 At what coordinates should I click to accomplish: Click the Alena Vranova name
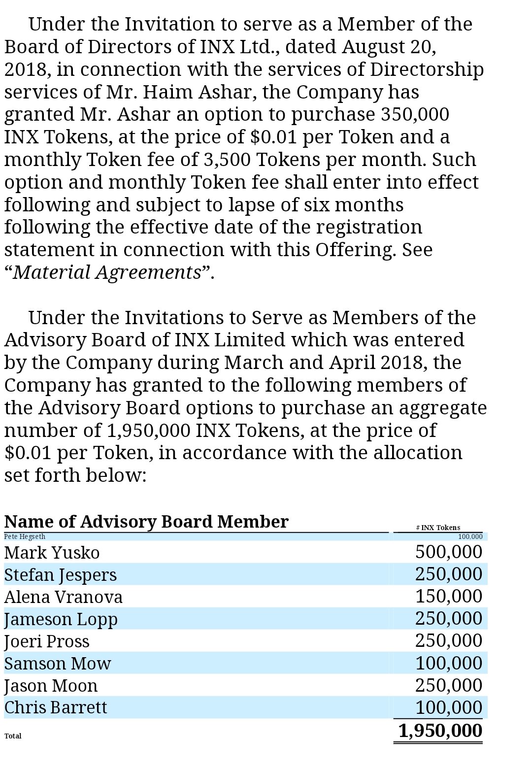tap(63, 597)
